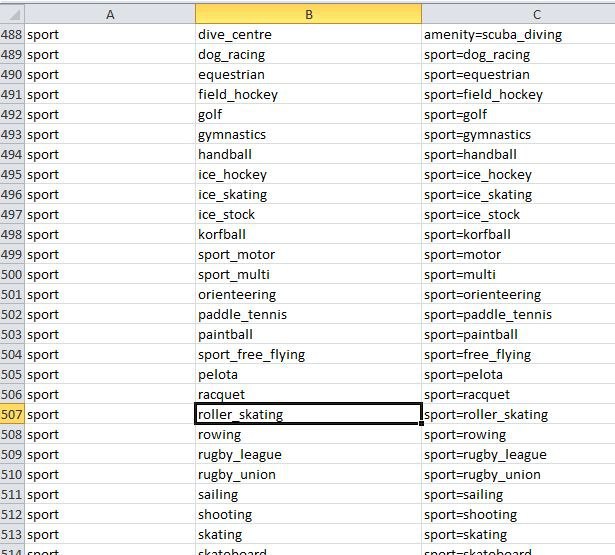Click cell containing dive_centre

[309, 34]
